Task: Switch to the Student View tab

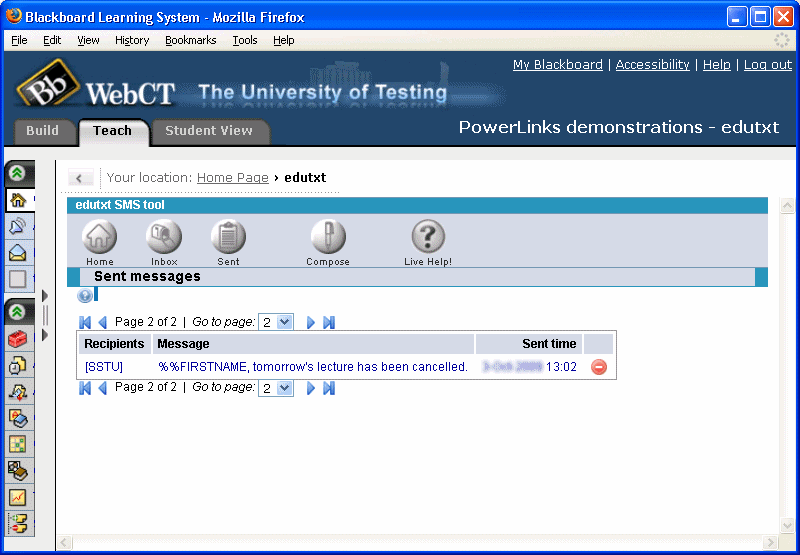Action: tap(209, 131)
